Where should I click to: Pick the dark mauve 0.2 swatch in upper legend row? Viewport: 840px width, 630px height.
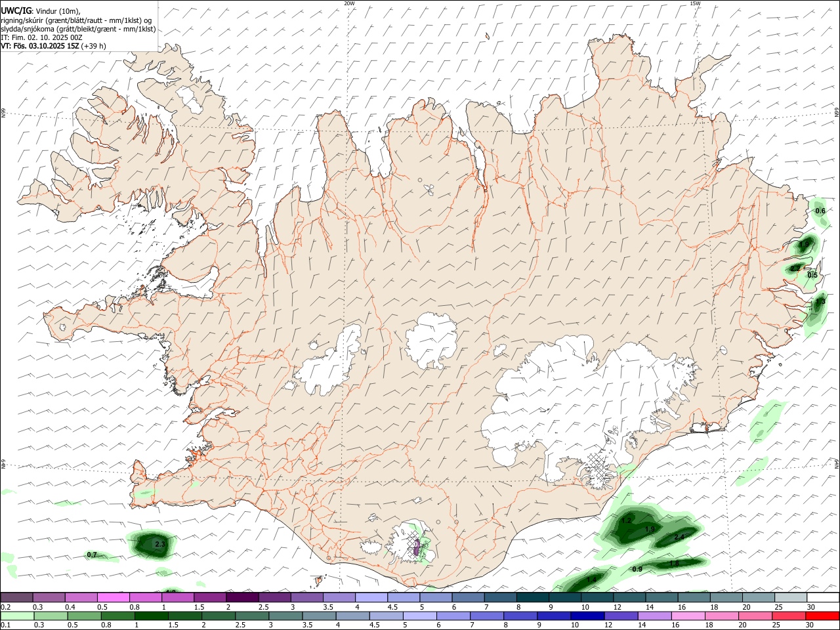16,597
